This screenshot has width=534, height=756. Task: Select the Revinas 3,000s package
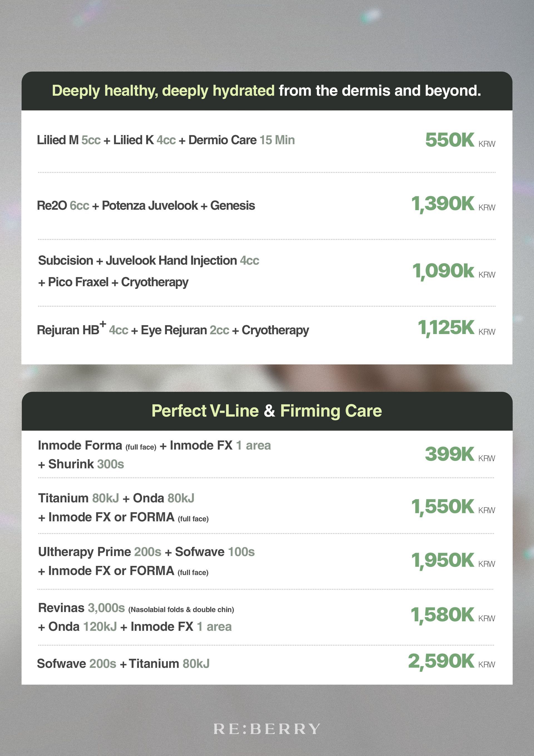click(x=136, y=617)
